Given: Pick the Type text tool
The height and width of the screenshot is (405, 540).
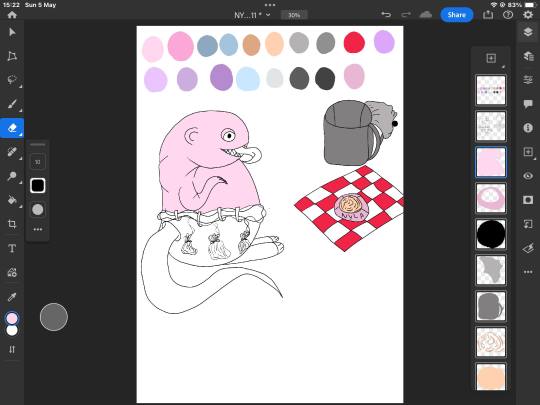Looking at the screenshot, I should pyautogui.click(x=12, y=248).
